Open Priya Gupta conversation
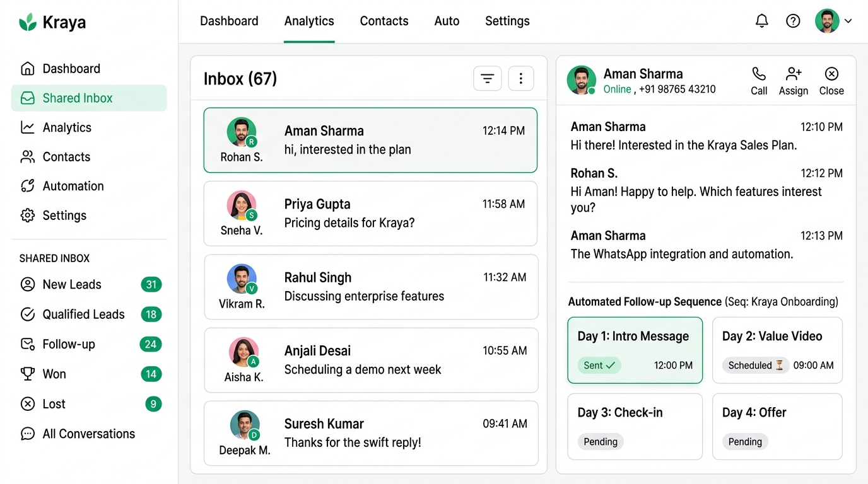 370,214
